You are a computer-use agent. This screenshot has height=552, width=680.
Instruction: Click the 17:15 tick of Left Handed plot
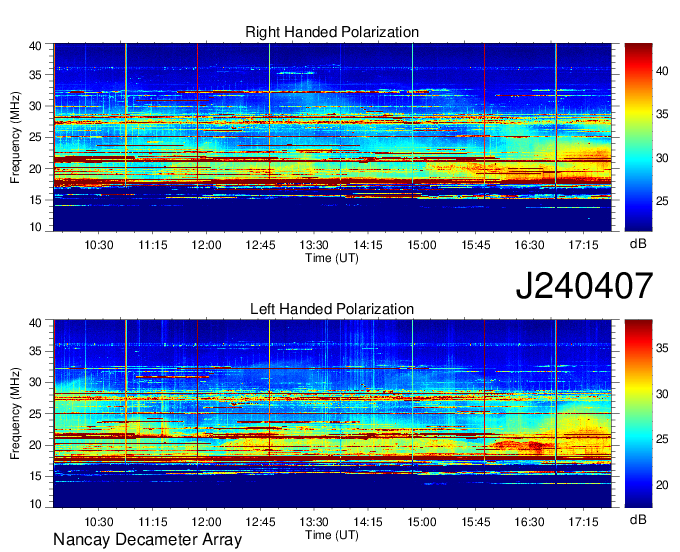pos(583,522)
